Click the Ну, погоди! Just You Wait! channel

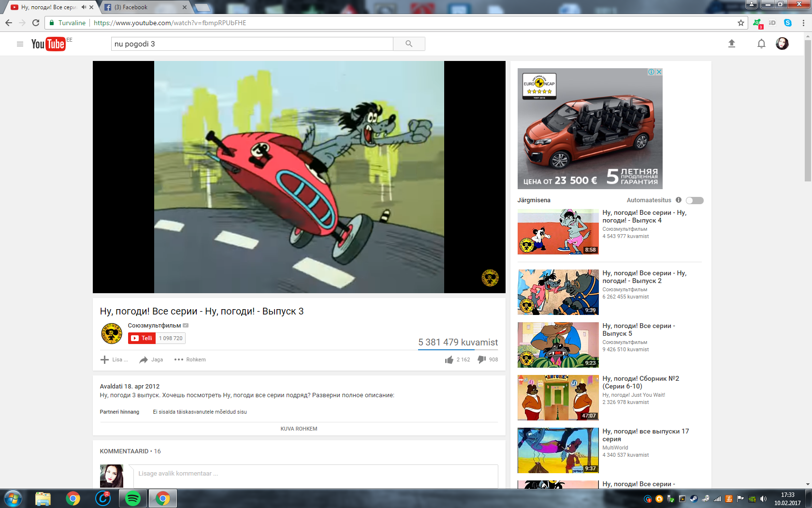click(x=634, y=395)
